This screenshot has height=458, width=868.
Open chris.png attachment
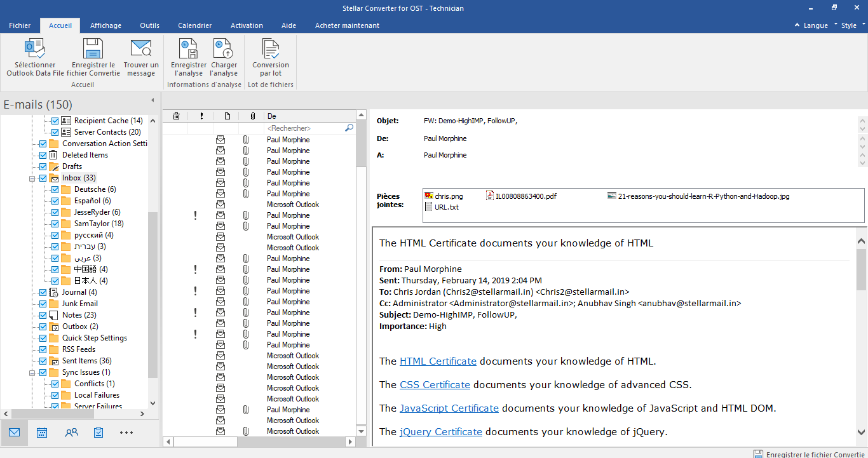click(x=444, y=196)
